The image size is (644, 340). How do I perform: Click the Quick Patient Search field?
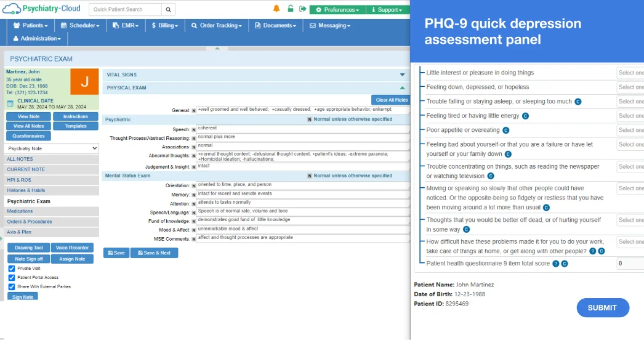tap(126, 10)
